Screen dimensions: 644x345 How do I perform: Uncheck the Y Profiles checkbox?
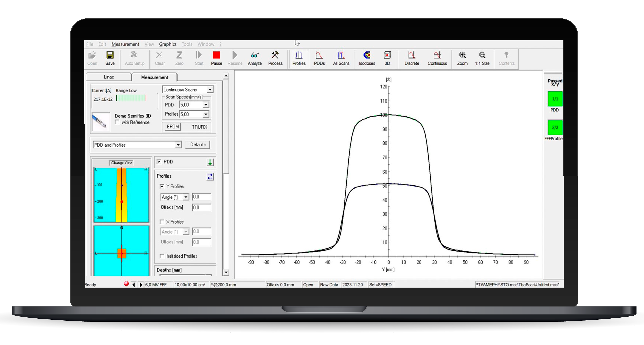(x=162, y=186)
